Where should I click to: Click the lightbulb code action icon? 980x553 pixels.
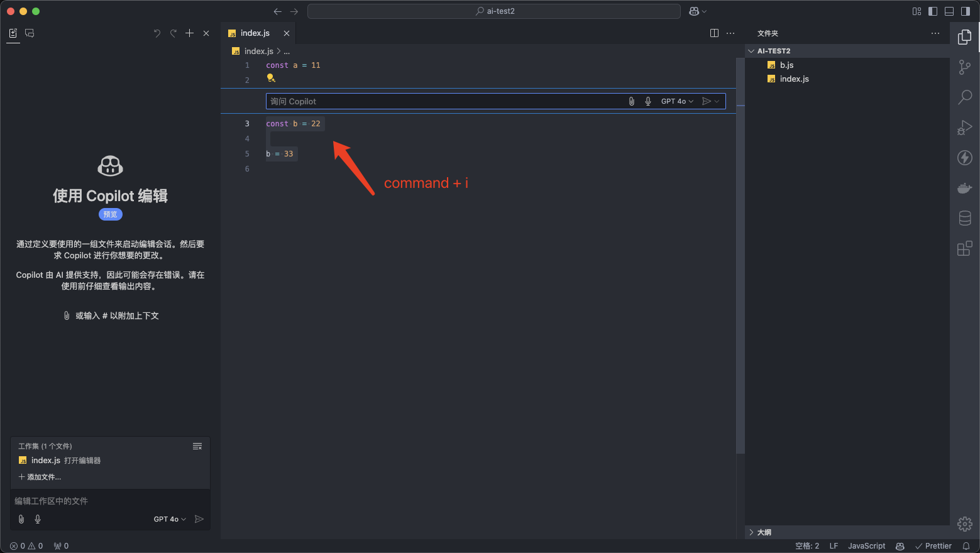(x=271, y=78)
